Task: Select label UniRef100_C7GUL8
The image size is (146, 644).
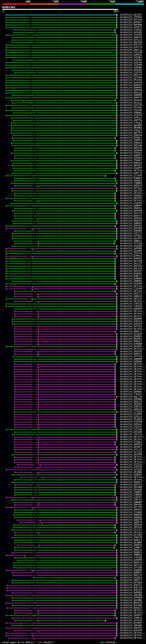Action: 131,123
